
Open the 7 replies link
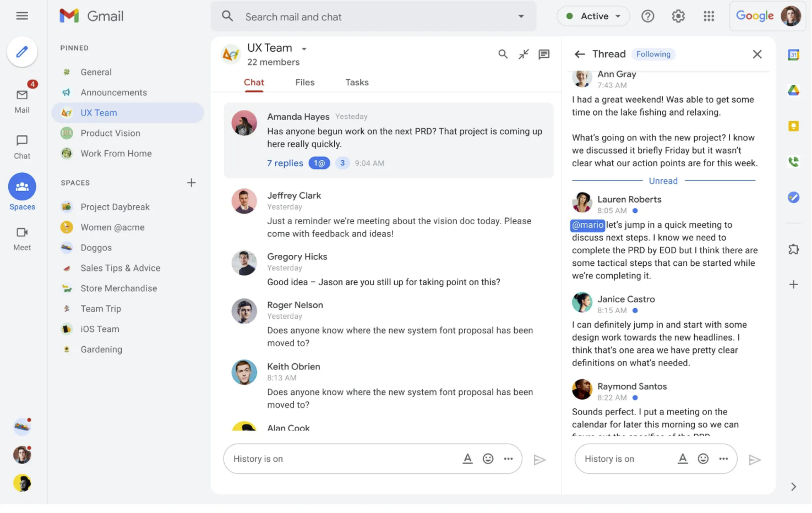pos(285,163)
